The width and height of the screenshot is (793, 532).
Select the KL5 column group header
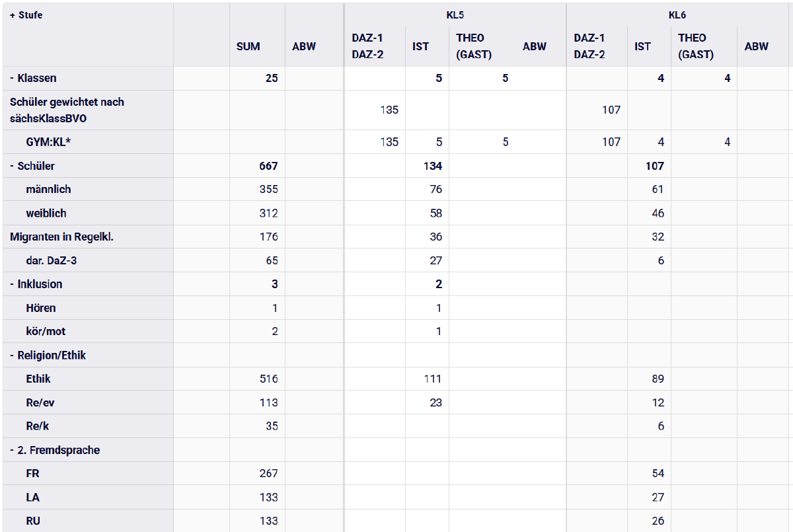pyautogui.click(x=455, y=15)
